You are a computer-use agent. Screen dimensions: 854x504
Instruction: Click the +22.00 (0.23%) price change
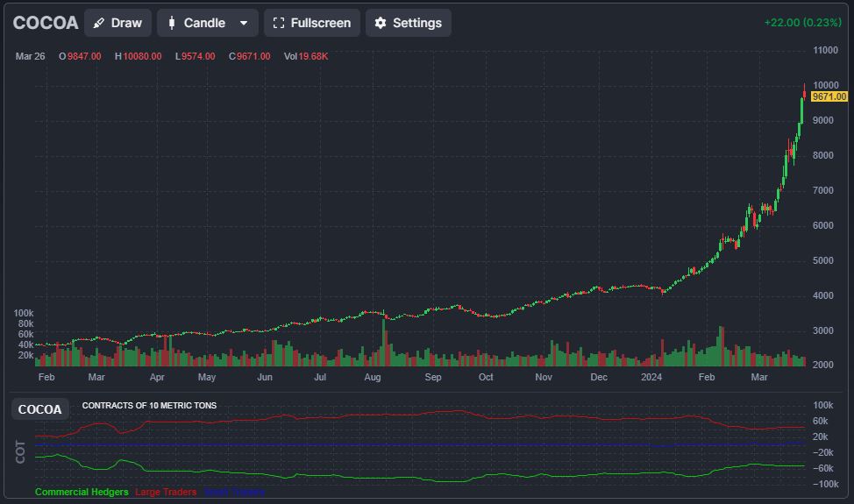804,23
